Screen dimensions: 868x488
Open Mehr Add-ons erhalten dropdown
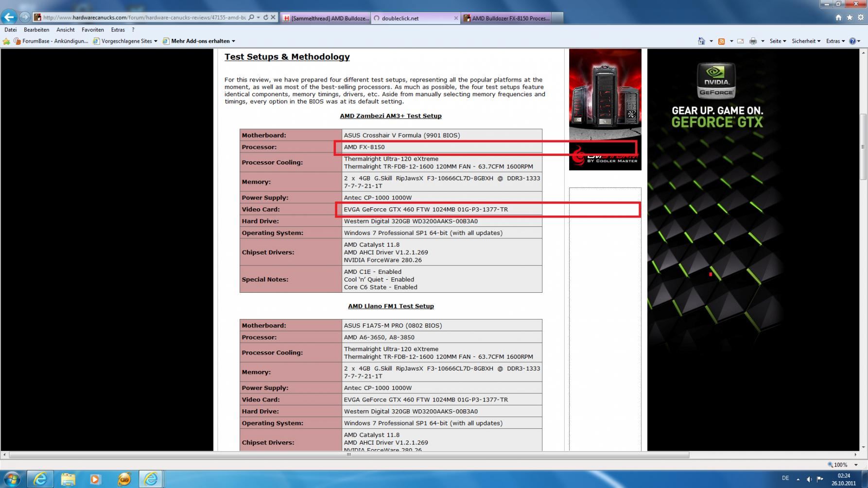[199, 41]
